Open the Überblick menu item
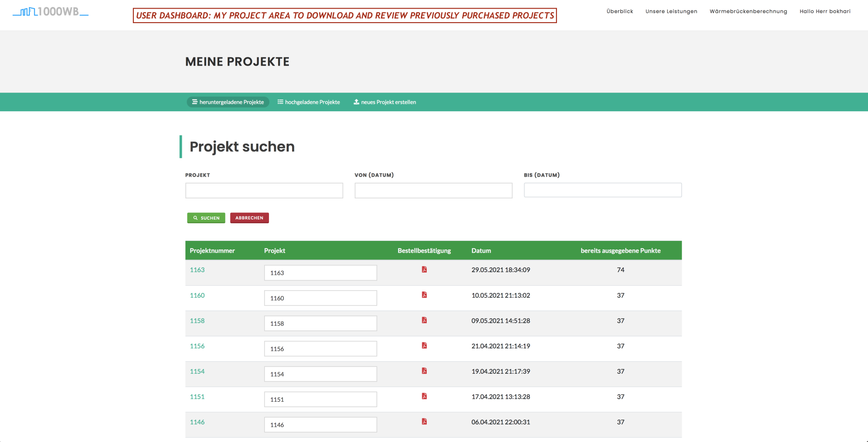The image size is (868, 442). point(619,11)
